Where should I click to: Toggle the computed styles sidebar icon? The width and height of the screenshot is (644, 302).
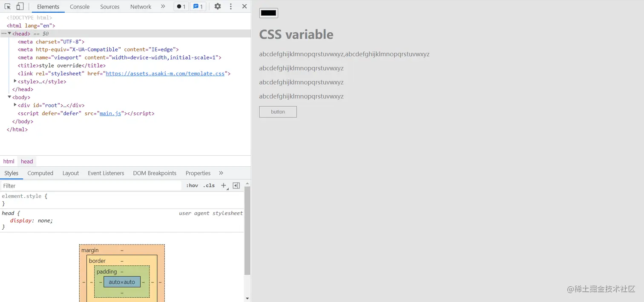pos(236,185)
